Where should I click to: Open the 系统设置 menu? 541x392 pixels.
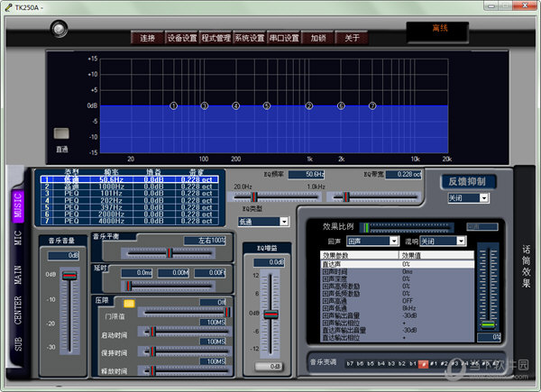pos(250,38)
